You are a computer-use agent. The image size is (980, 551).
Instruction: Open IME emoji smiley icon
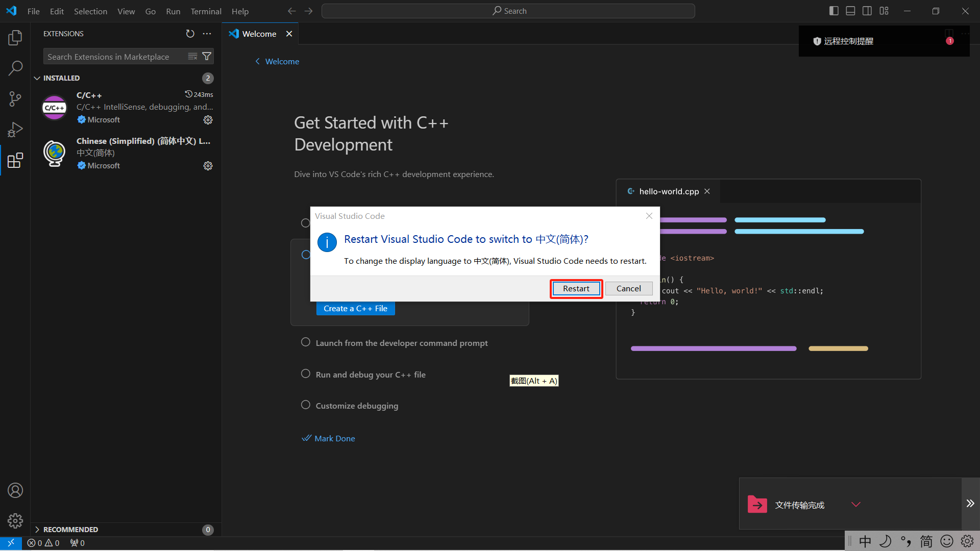pyautogui.click(x=947, y=541)
